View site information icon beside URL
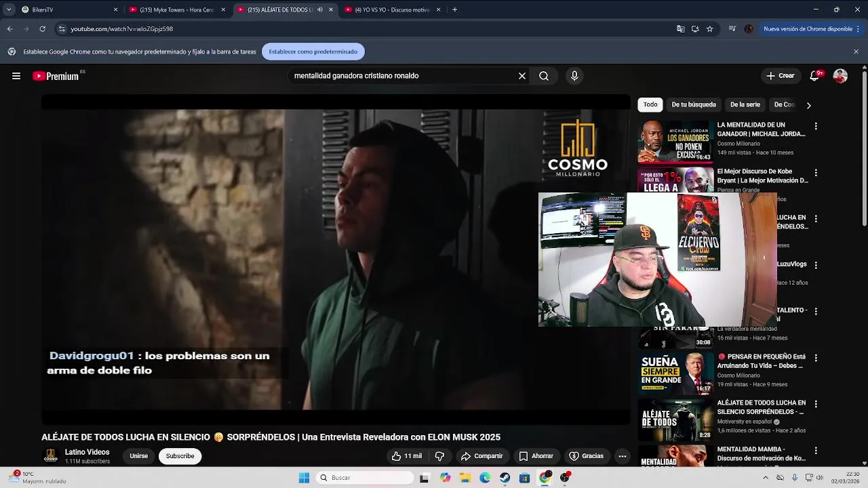 [x=62, y=29]
